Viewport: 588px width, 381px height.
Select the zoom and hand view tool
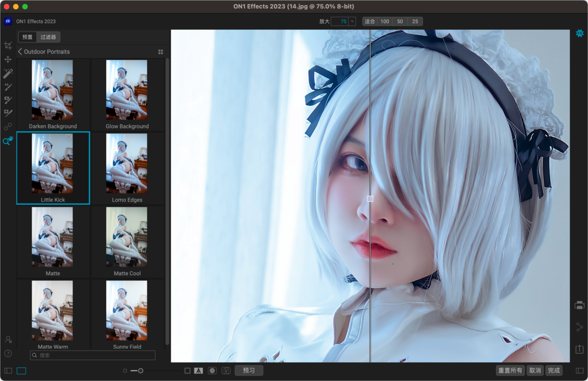[x=8, y=141]
